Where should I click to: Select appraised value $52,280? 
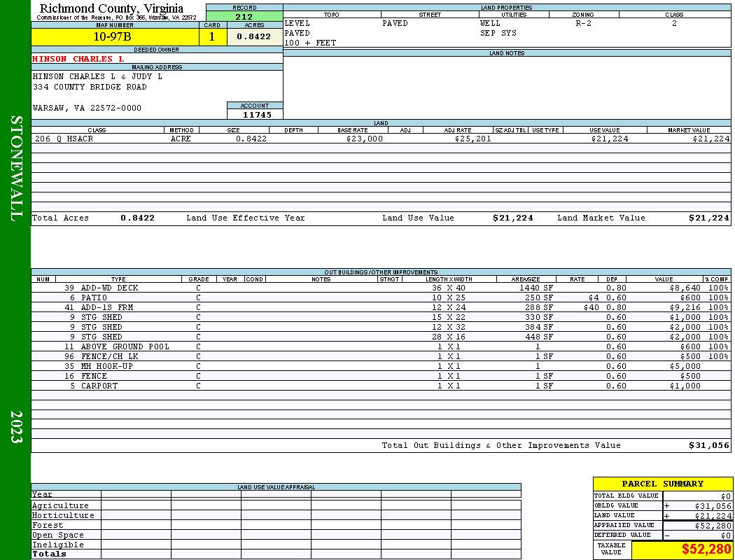click(x=713, y=526)
